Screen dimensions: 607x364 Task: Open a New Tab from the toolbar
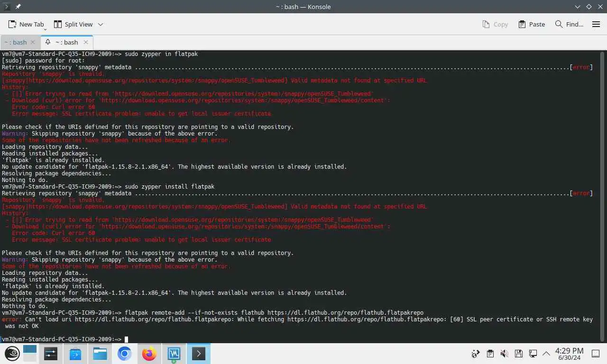tap(26, 24)
